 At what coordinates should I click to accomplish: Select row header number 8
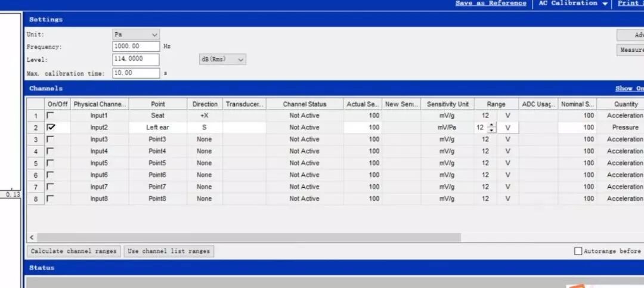point(36,199)
